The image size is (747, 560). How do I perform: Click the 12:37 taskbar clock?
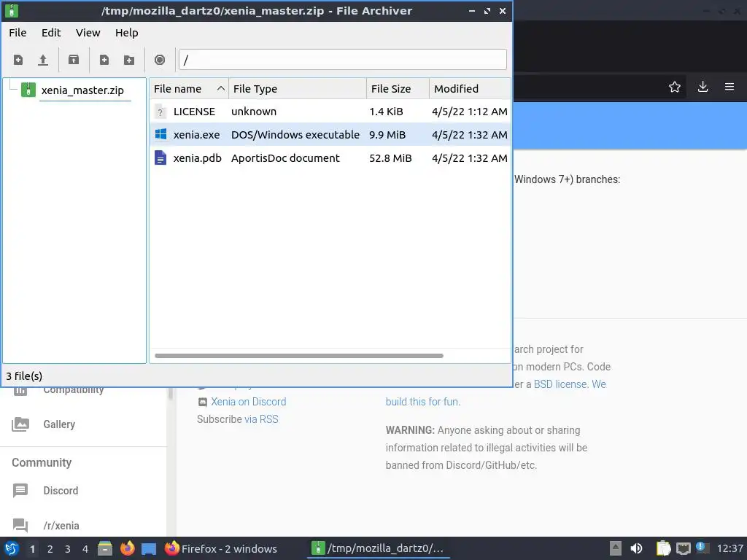(x=729, y=548)
